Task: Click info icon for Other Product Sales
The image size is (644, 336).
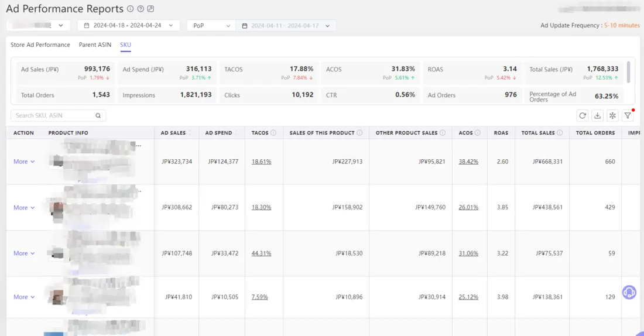Action: click(x=443, y=133)
